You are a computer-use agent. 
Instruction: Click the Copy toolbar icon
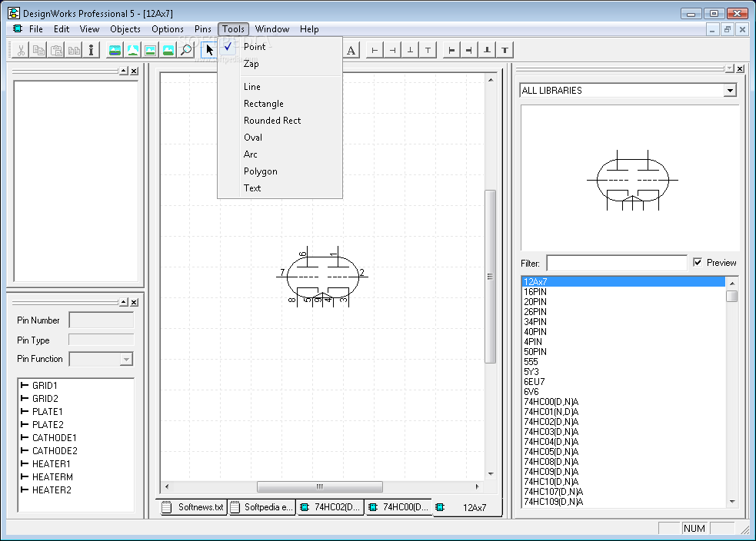pos(39,50)
